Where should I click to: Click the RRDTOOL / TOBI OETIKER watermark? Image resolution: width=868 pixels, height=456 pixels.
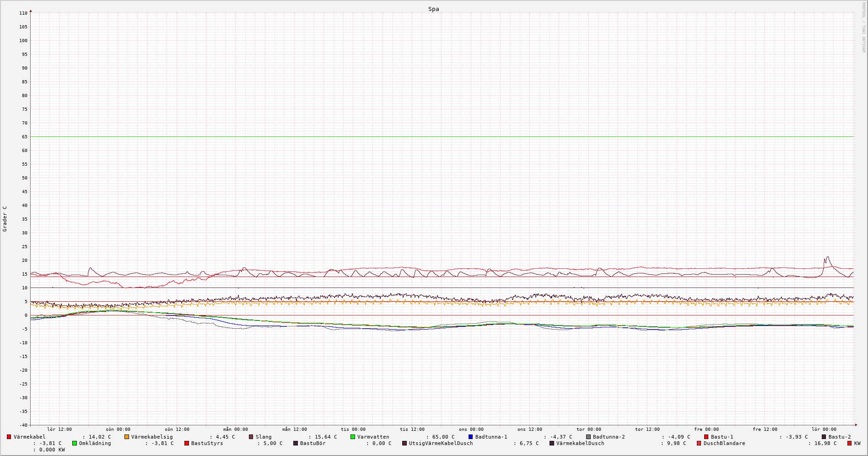(864, 27)
